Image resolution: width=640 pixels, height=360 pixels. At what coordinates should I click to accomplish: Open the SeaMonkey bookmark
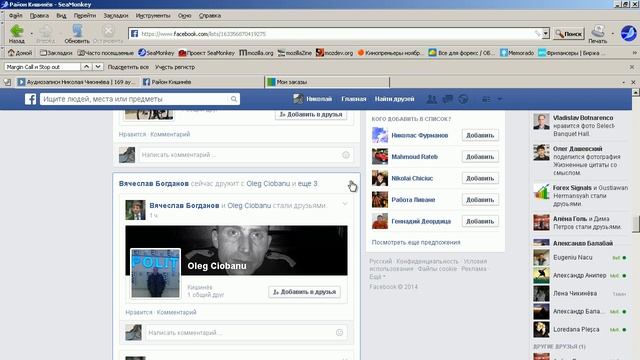156,53
